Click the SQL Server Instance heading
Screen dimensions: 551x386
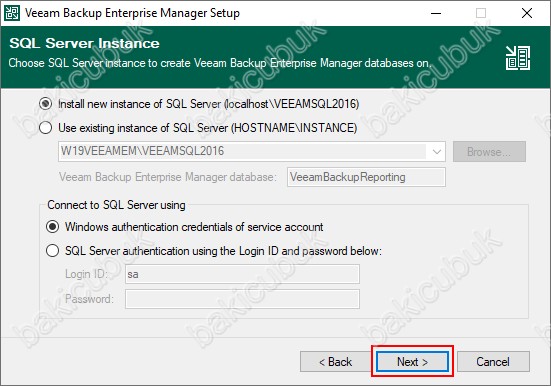84,43
